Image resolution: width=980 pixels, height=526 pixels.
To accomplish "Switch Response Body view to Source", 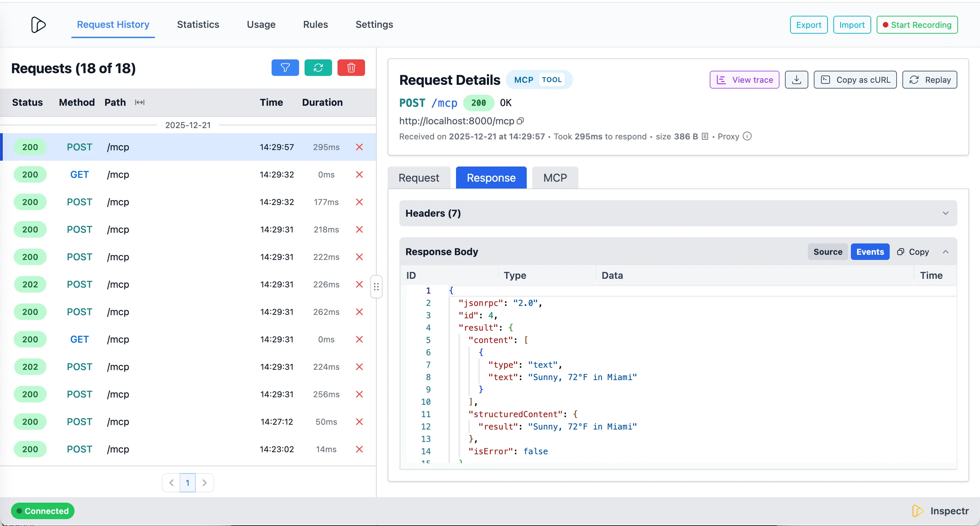I will coord(828,251).
